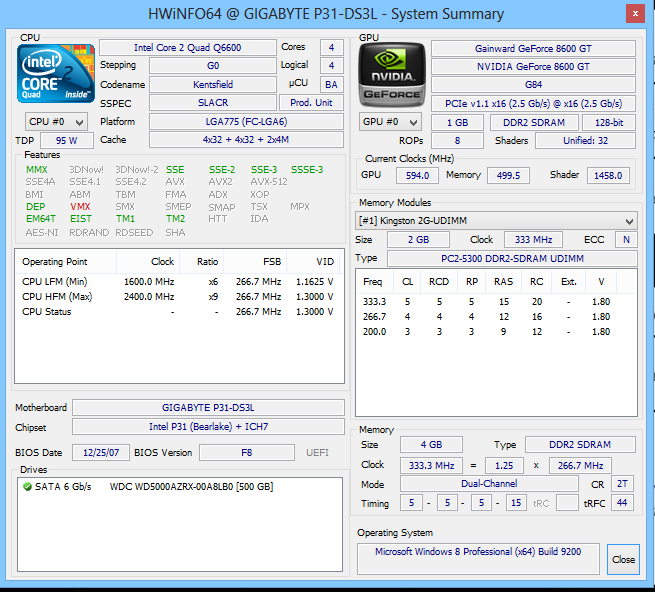This screenshot has height=592, width=655.
Task: Click the GPU memory clock value 499.5
Action: pos(508,175)
